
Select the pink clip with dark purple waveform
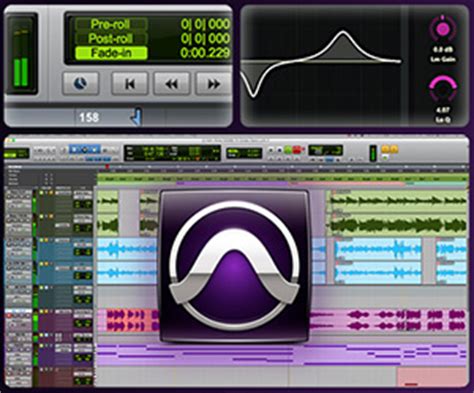[x=388, y=320]
